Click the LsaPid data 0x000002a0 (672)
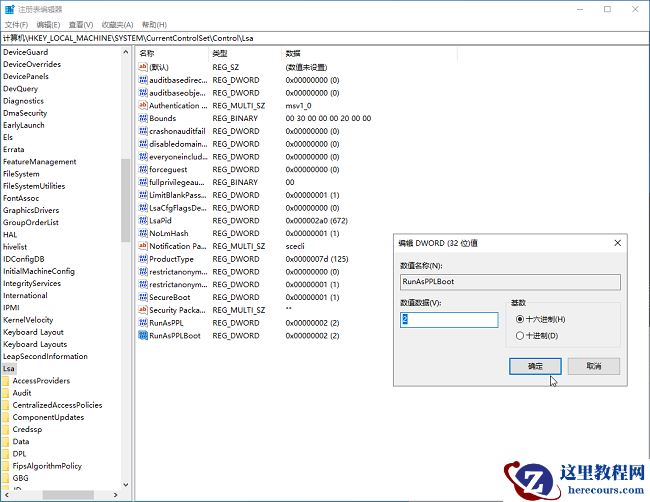This screenshot has height=502, width=650. click(x=317, y=221)
